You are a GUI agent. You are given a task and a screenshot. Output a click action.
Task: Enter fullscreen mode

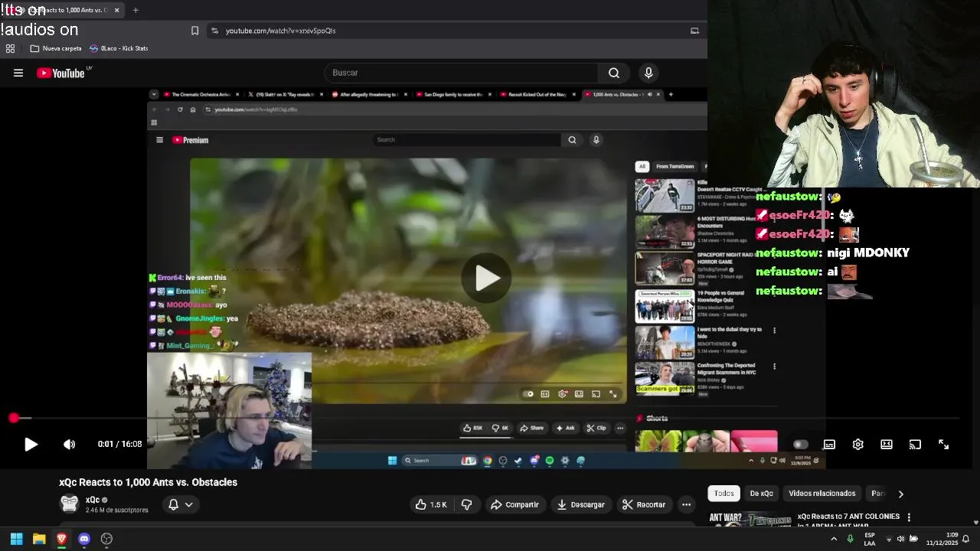point(944,445)
